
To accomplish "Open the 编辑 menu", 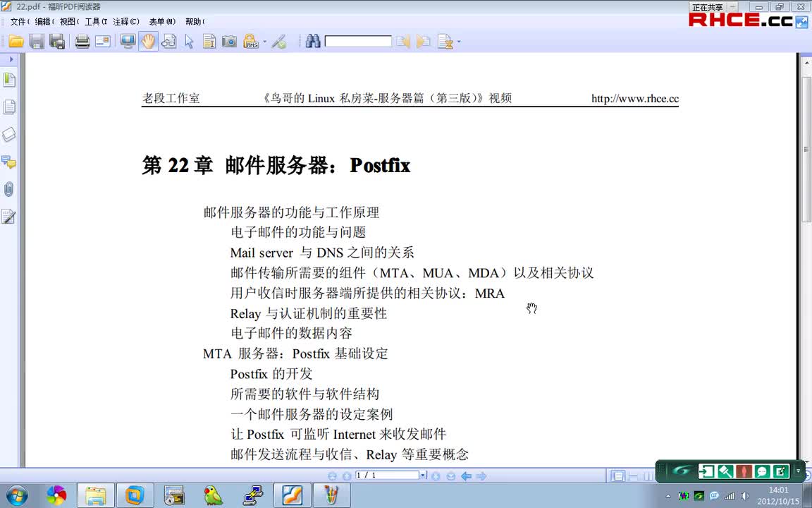I will click(44, 22).
